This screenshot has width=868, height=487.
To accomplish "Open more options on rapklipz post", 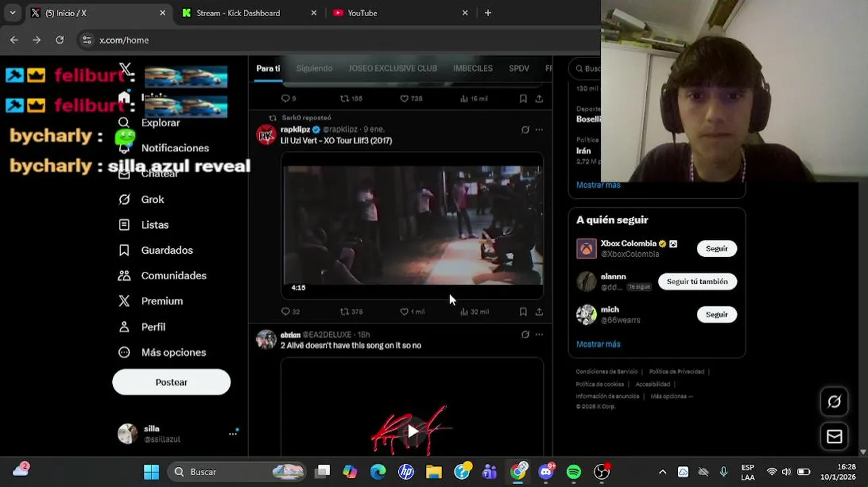I will [539, 129].
